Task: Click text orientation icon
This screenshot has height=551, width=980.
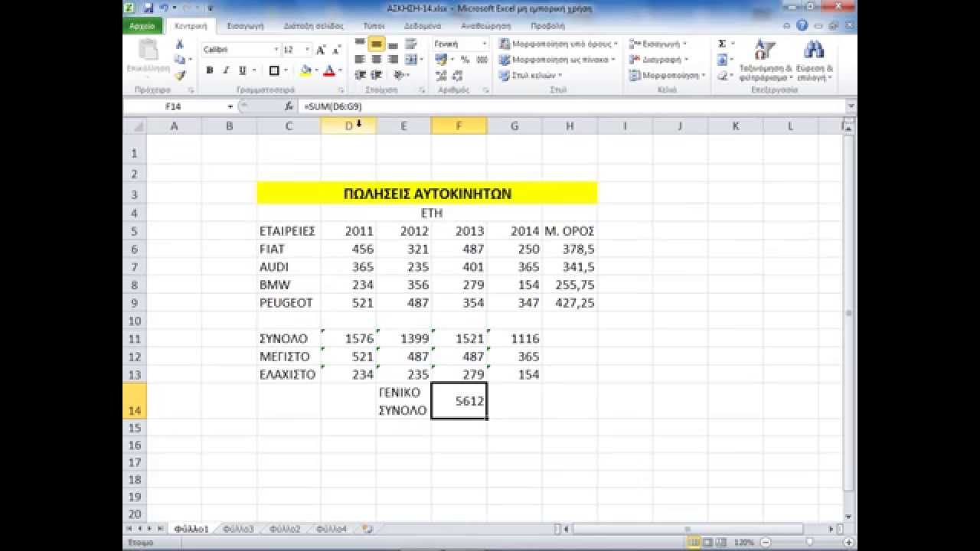Action: [x=399, y=75]
